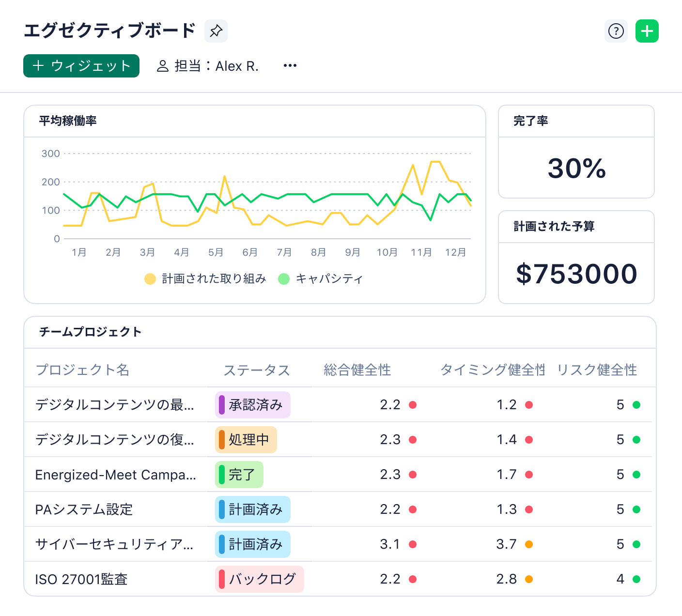Click the 完了 status badge
The image size is (682, 616).
coord(239,475)
